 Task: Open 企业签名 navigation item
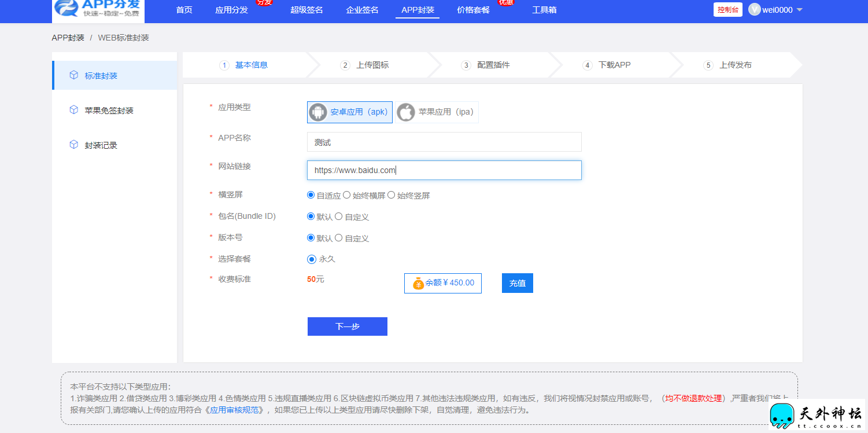362,10
